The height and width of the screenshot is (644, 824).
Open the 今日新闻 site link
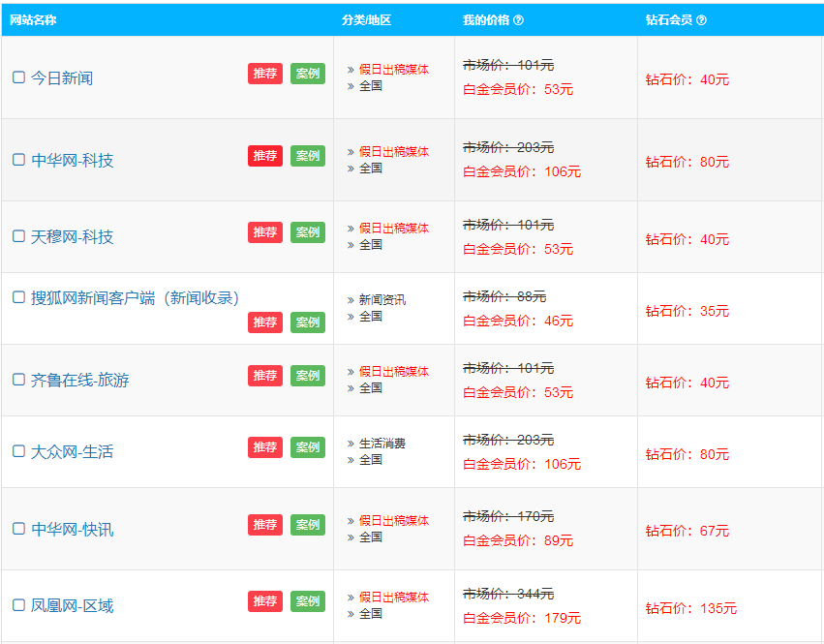click(62, 78)
